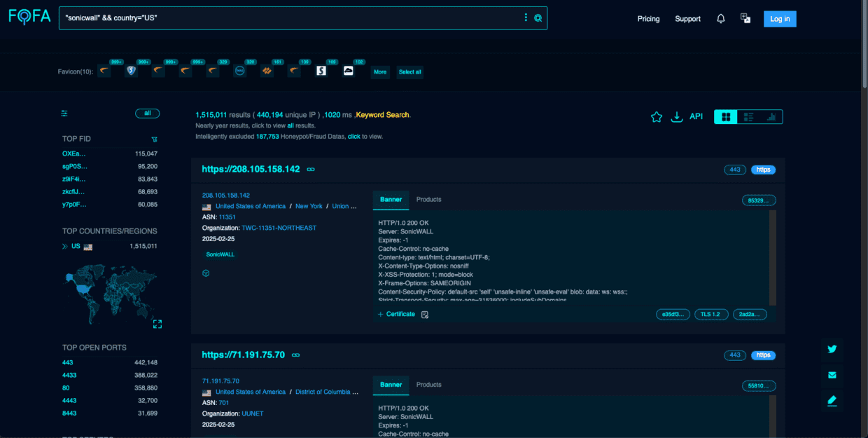This screenshot has width=868, height=438.
Task: Expand the Certificate section
Action: [x=396, y=314]
